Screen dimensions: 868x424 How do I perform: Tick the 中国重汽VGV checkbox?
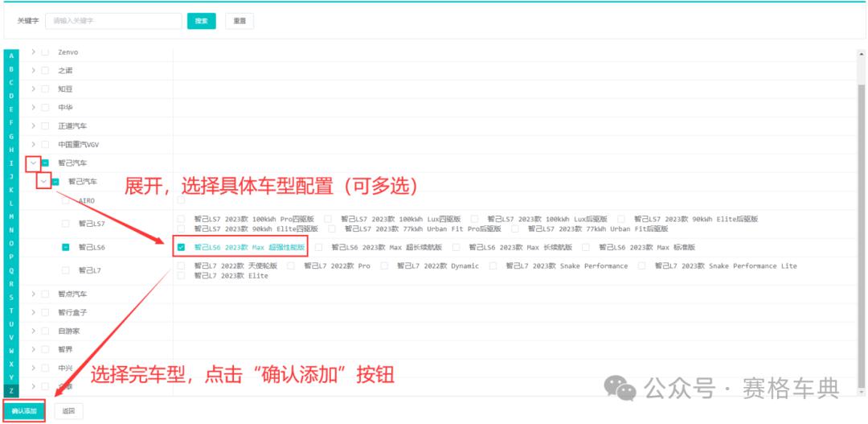(x=45, y=144)
